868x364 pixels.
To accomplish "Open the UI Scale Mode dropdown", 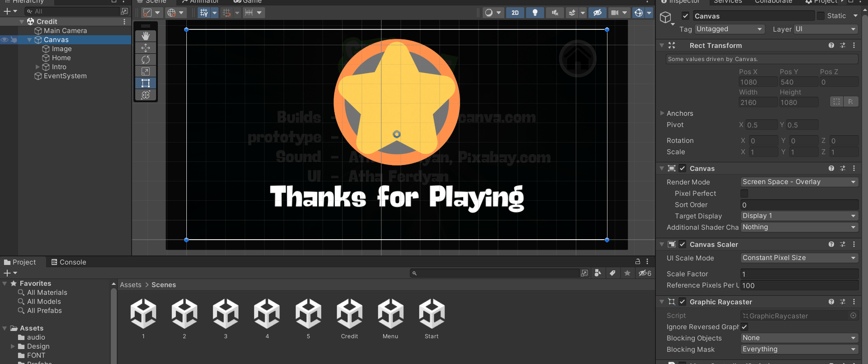I will pos(799,258).
